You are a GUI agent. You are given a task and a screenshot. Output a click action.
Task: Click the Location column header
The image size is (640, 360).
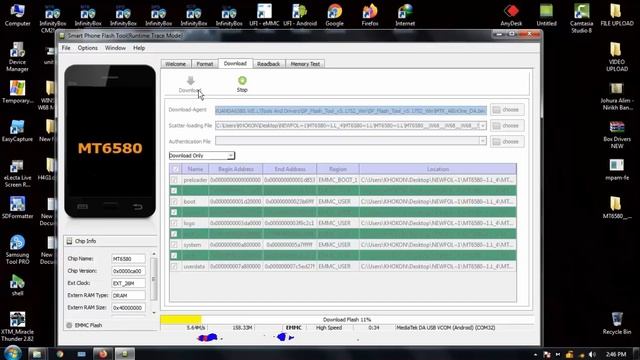[438, 169]
